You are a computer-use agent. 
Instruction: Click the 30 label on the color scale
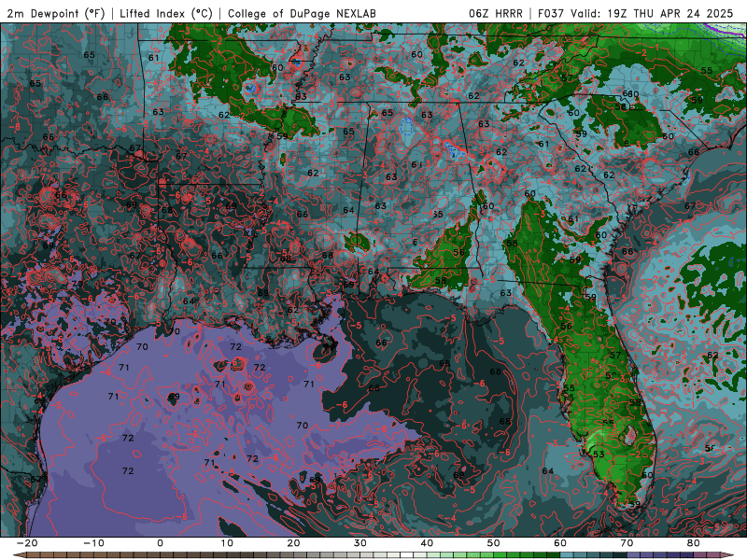360,543
